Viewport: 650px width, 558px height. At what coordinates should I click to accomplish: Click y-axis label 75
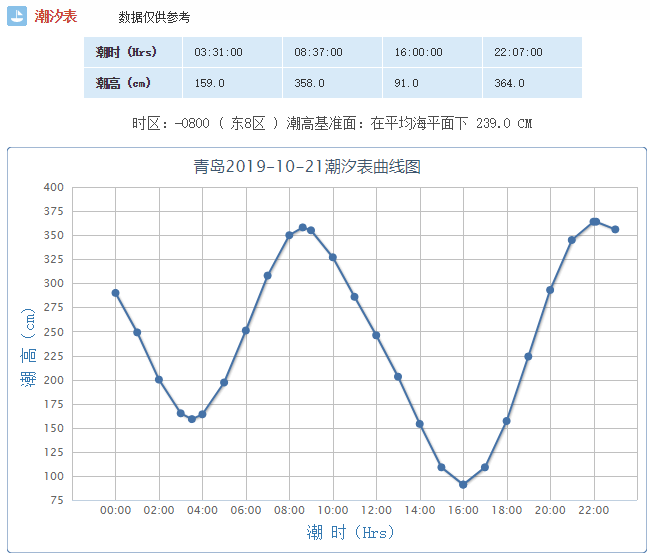tap(57, 500)
